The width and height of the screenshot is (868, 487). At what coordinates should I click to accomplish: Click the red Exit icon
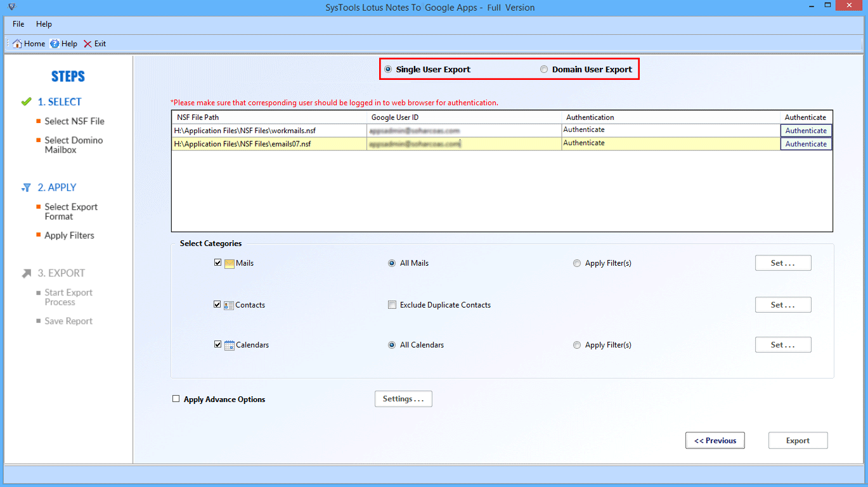click(x=87, y=44)
